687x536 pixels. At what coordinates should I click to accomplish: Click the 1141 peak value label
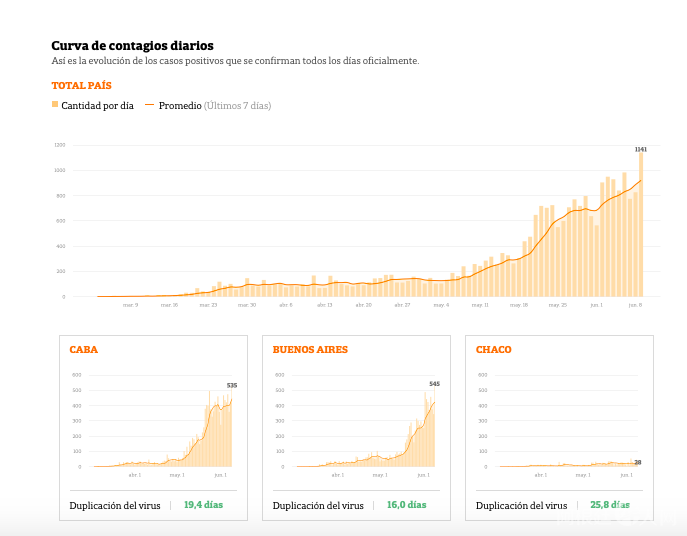(641, 149)
